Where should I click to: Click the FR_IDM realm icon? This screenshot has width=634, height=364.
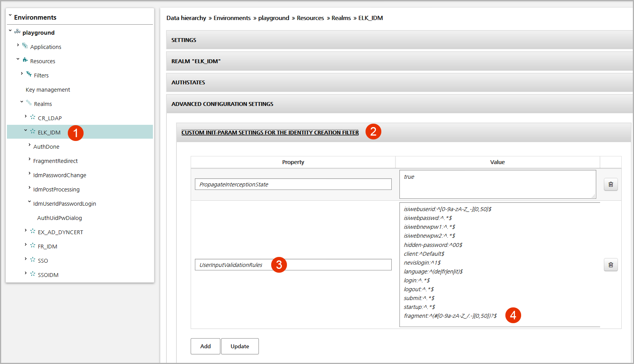(x=33, y=245)
